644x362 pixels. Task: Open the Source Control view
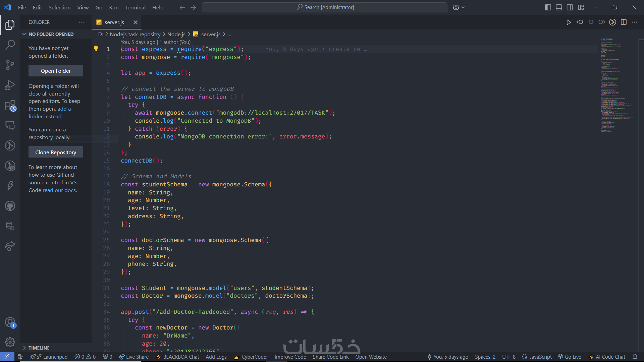click(10, 65)
